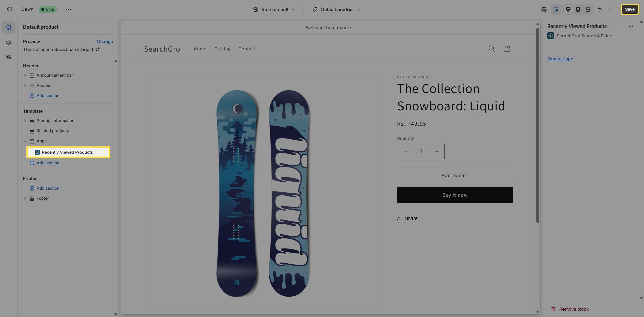
Task: Click the Remove block trash button
Action: tap(570, 309)
